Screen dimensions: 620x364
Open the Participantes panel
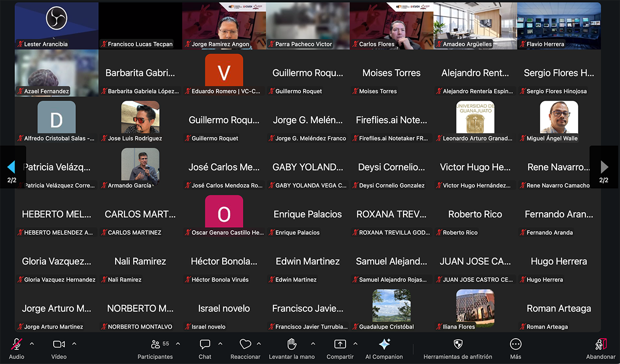tap(155, 344)
